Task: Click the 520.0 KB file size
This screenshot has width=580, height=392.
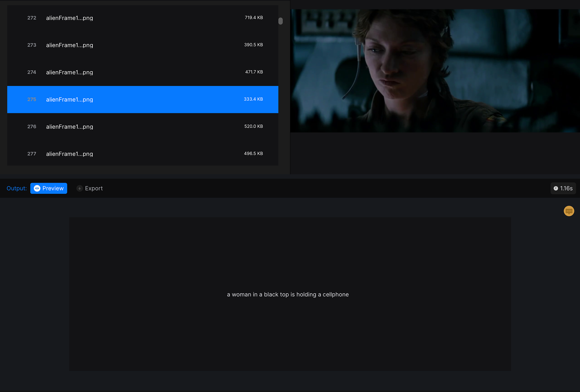Action: pyautogui.click(x=254, y=126)
